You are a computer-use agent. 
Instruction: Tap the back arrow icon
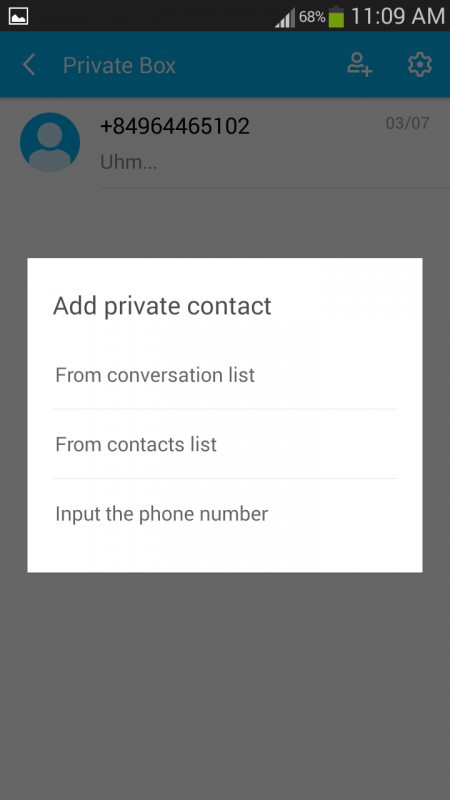pyautogui.click(x=29, y=65)
